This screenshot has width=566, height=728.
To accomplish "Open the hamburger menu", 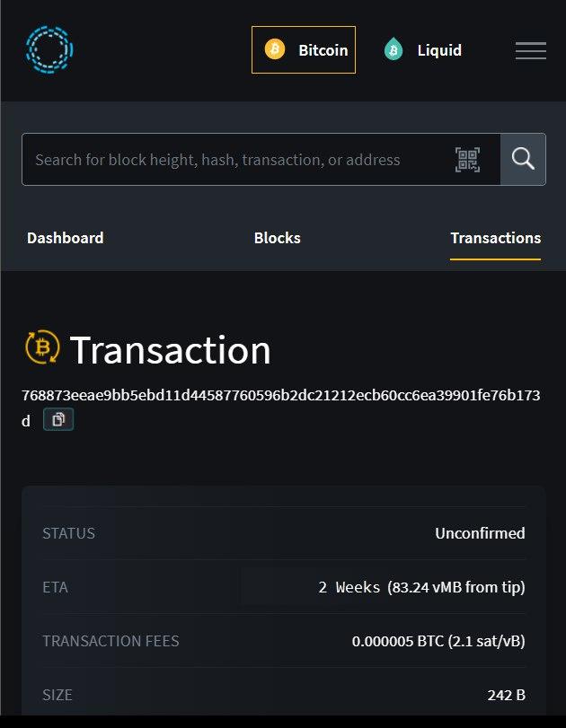I will click(x=531, y=51).
